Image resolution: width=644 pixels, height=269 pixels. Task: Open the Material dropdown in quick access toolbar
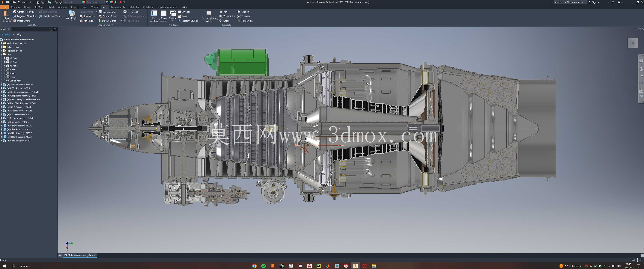pos(72,2)
